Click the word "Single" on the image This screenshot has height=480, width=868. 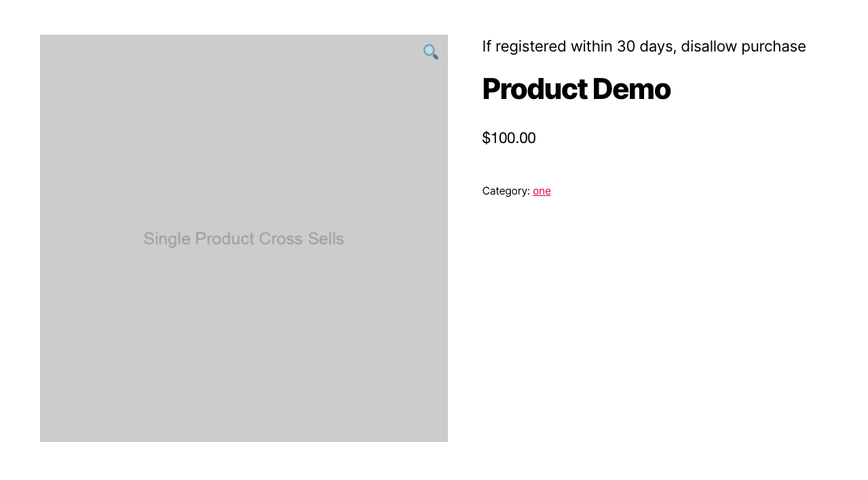[167, 239]
